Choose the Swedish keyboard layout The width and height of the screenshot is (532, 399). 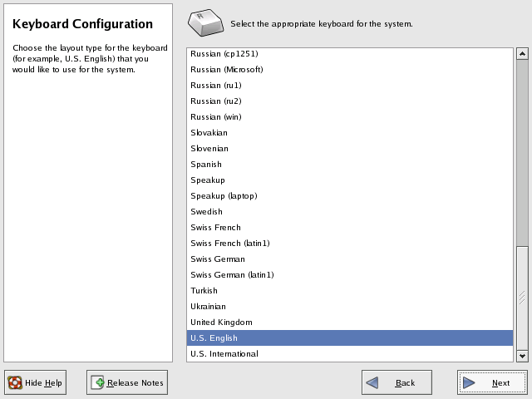coord(206,212)
